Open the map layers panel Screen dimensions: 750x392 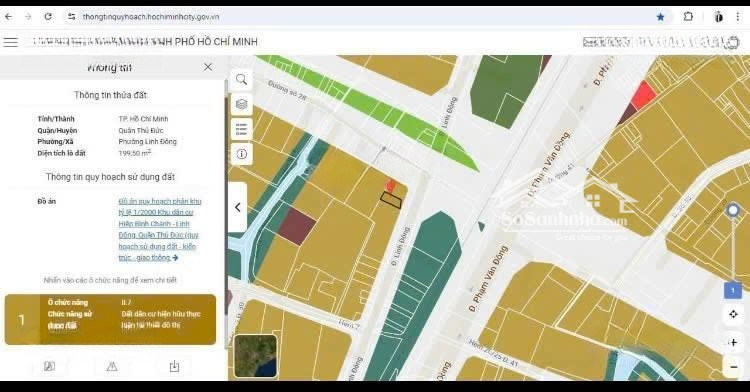(242, 104)
